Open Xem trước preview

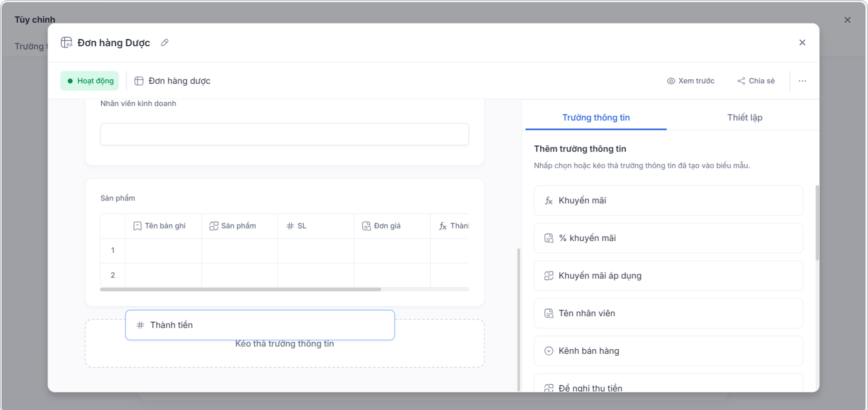click(690, 81)
